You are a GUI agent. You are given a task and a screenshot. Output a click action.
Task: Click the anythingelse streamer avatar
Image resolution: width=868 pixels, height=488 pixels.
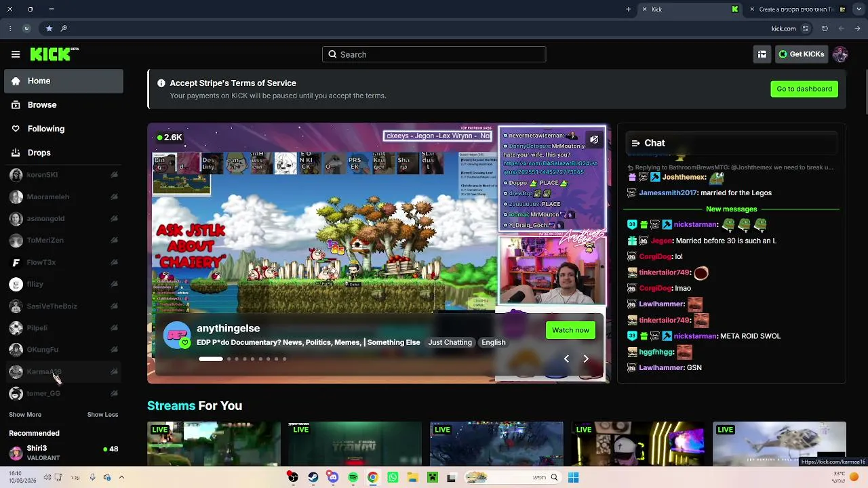click(177, 335)
